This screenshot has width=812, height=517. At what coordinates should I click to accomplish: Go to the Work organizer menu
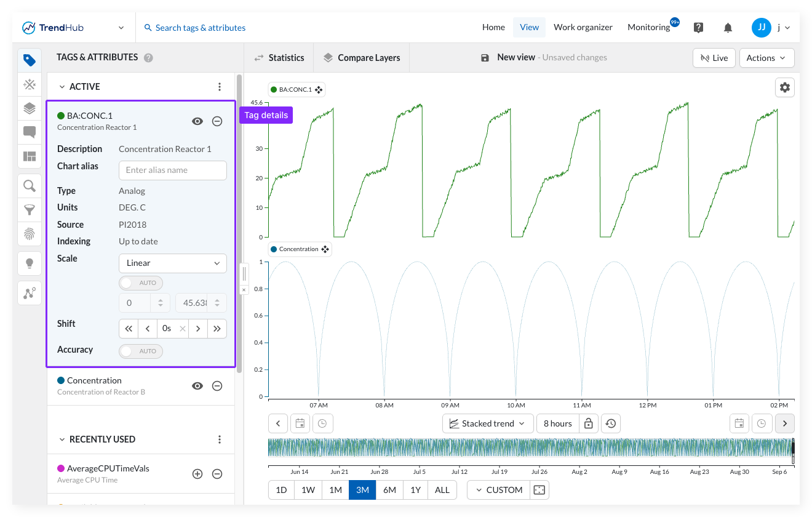click(583, 27)
